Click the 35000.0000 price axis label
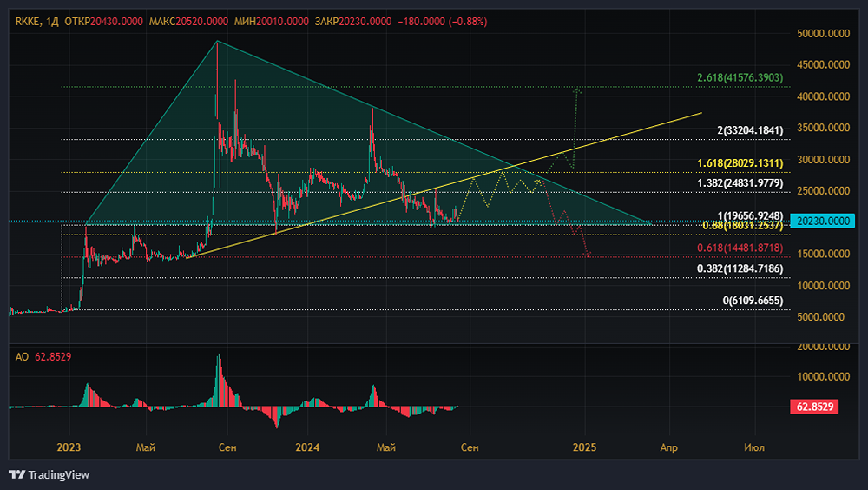868x490 pixels. pos(823,128)
